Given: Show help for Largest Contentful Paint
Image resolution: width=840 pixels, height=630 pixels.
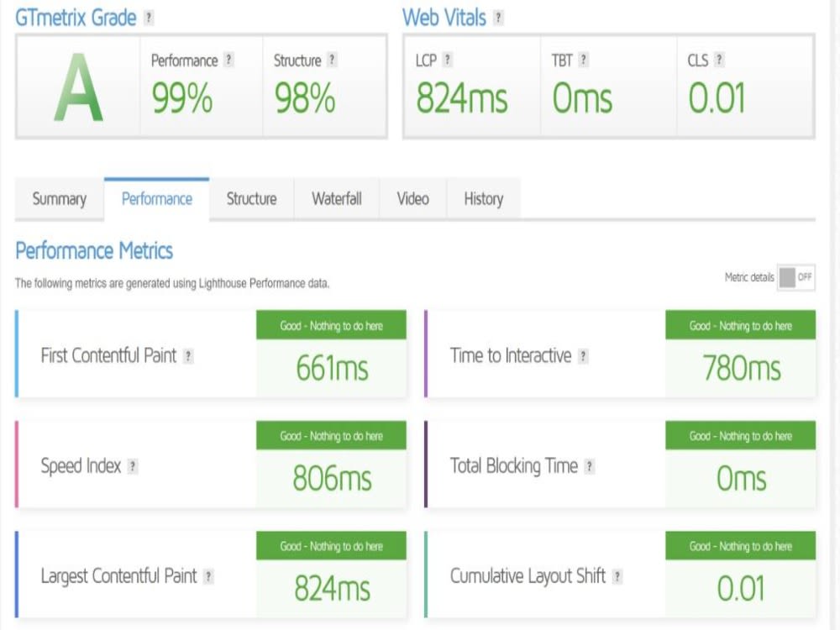Looking at the screenshot, I should pos(208,576).
